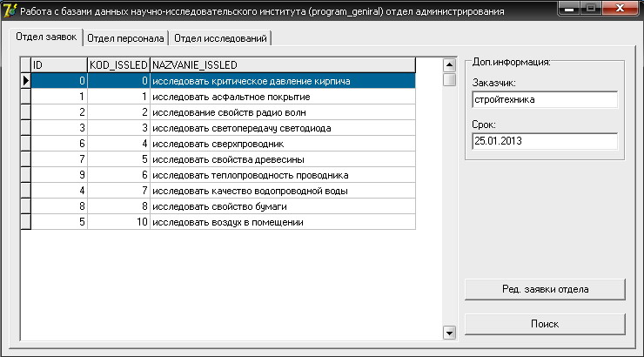Image resolution: width=644 pixels, height=357 pixels.
Task: Click the vertical scrollbar thumb
Action: point(449,79)
